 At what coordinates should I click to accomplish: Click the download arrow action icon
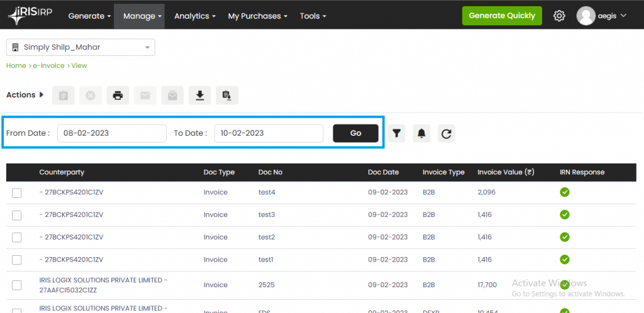(199, 95)
